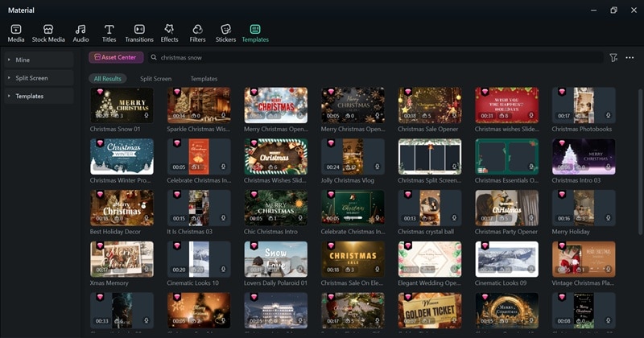
Task: Click the Christmas Sale Opener label
Action: (x=428, y=129)
